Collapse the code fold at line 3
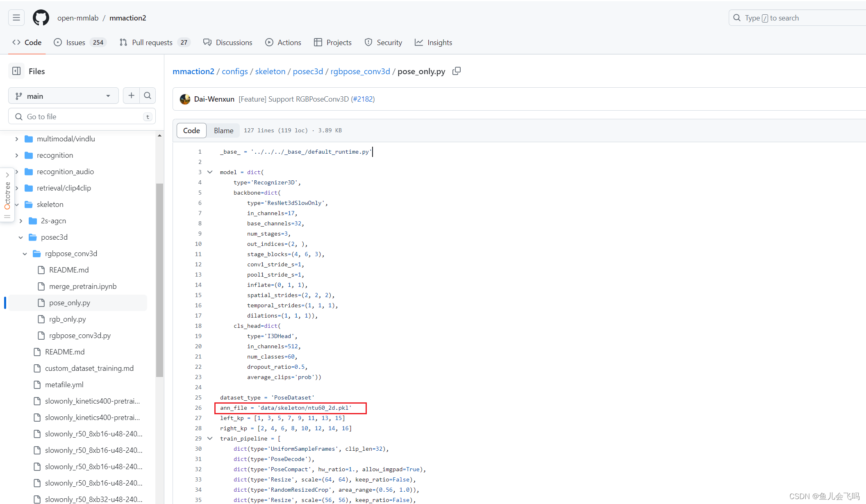The image size is (866, 504). (x=210, y=172)
